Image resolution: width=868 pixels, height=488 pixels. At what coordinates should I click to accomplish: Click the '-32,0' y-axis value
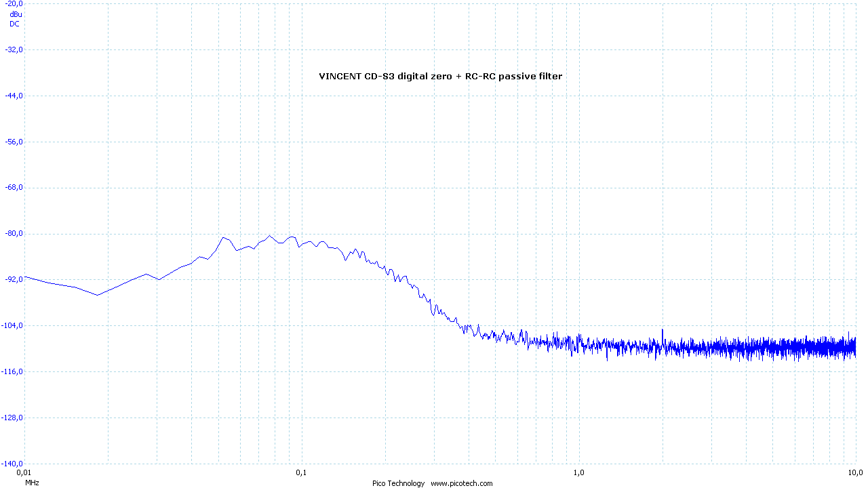tap(14, 49)
